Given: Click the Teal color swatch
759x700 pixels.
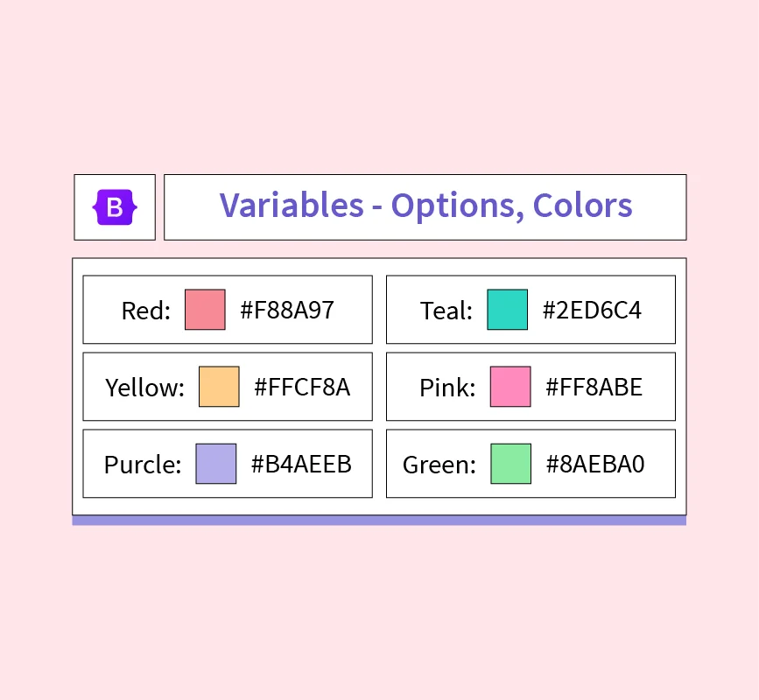Looking at the screenshot, I should click(508, 310).
